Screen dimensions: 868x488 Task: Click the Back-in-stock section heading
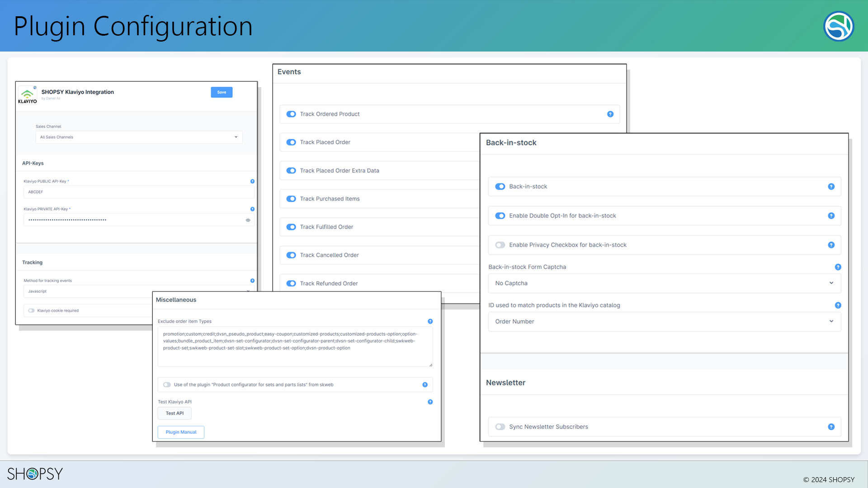(511, 143)
